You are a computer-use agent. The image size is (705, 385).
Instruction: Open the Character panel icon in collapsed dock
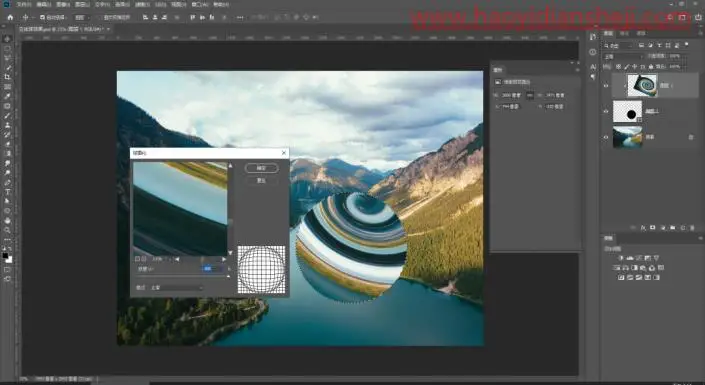[x=593, y=67]
